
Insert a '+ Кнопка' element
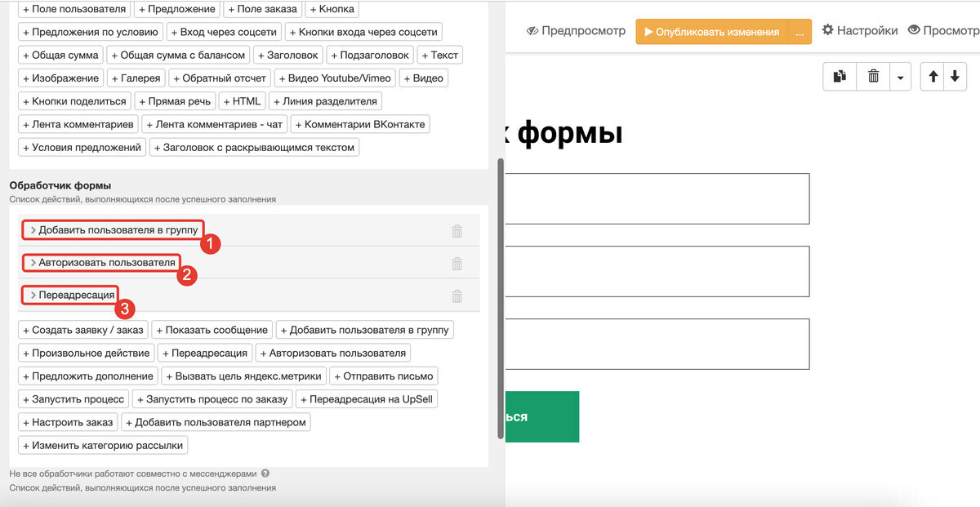click(x=332, y=9)
